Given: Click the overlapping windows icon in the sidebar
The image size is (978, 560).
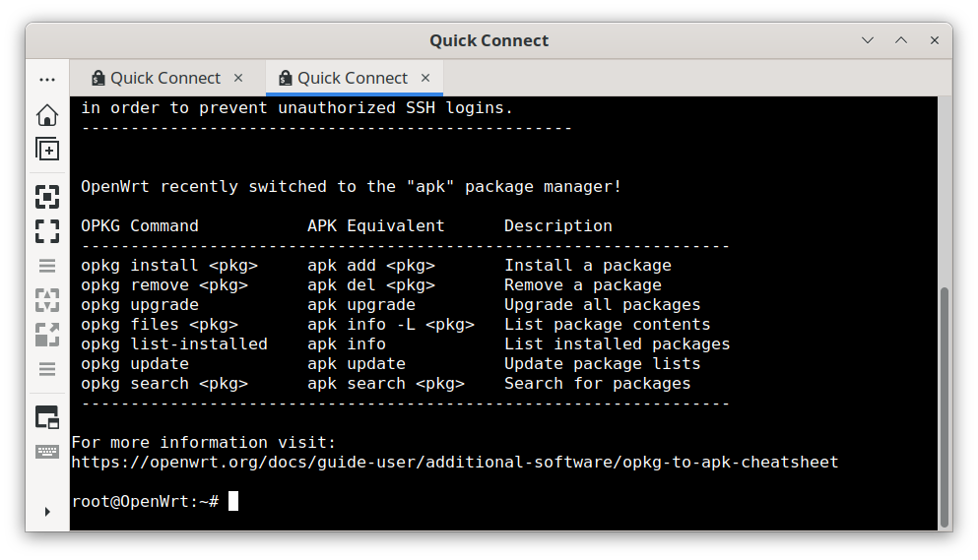Looking at the screenshot, I should pyautogui.click(x=47, y=416).
